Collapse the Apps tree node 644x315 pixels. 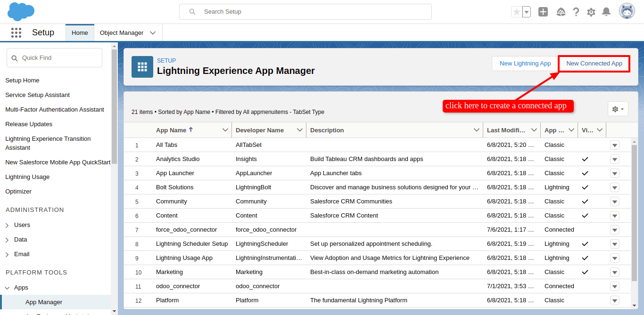(x=7, y=288)
